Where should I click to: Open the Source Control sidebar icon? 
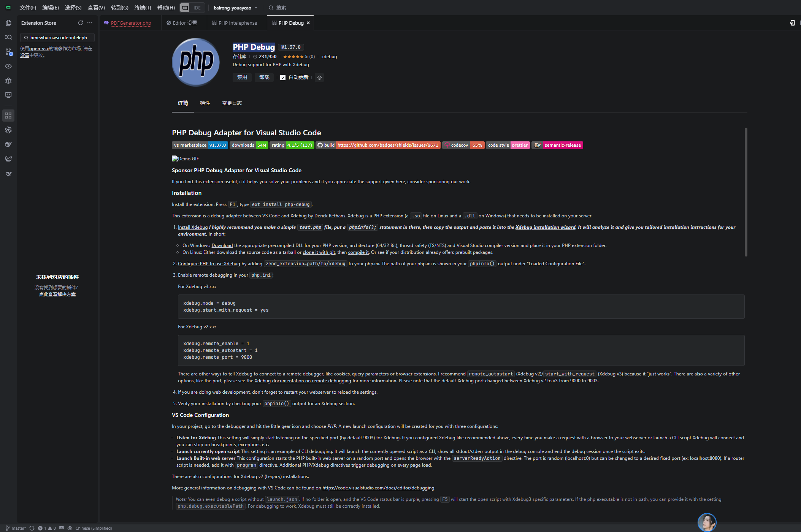tap(8, 52)
